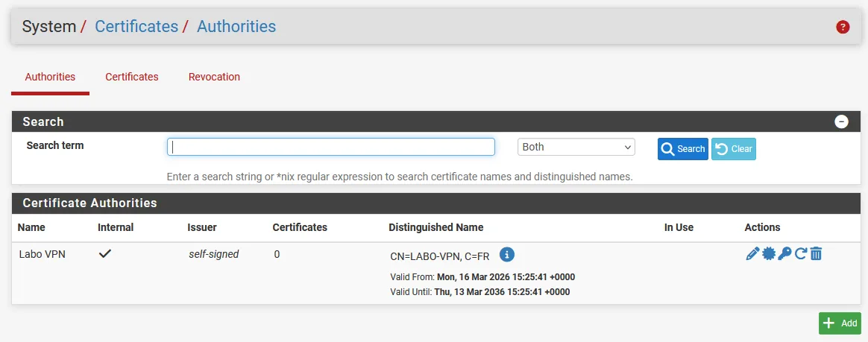
Task: Export the Labo VPN CA key
Action: pos(784,254)
